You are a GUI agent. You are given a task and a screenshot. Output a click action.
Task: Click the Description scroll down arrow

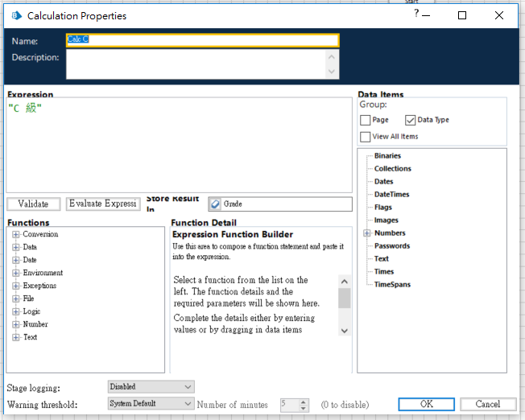332,72
